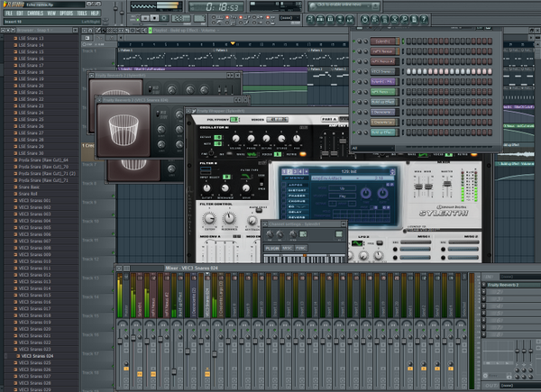Open the Sylenth1 MENU dropdown

295,178
